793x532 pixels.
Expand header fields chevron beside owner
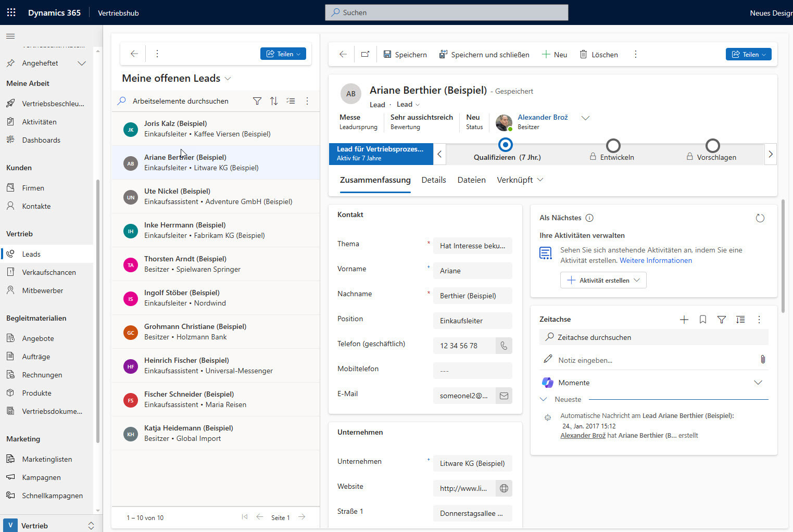coord(585,118)
